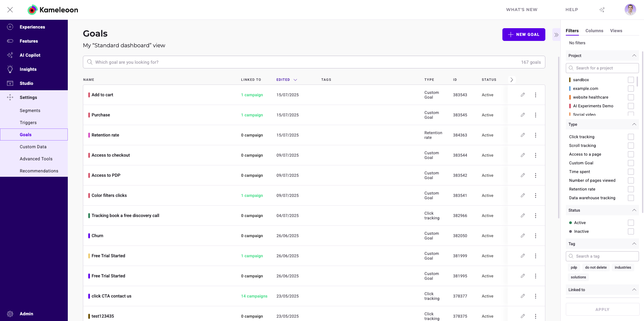The width and height of the screenshot is (644, 321).
Task: Open Custom Data in Settings menu
Action: point(34,147)
